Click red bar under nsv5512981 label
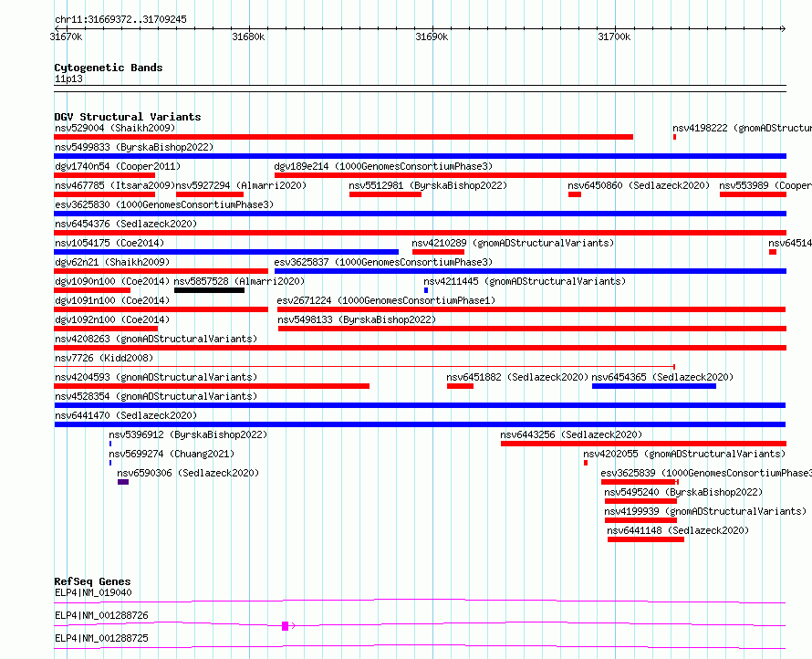Image resolution: width=812 pixels, height=659 pixels. (x=385, y=194)
